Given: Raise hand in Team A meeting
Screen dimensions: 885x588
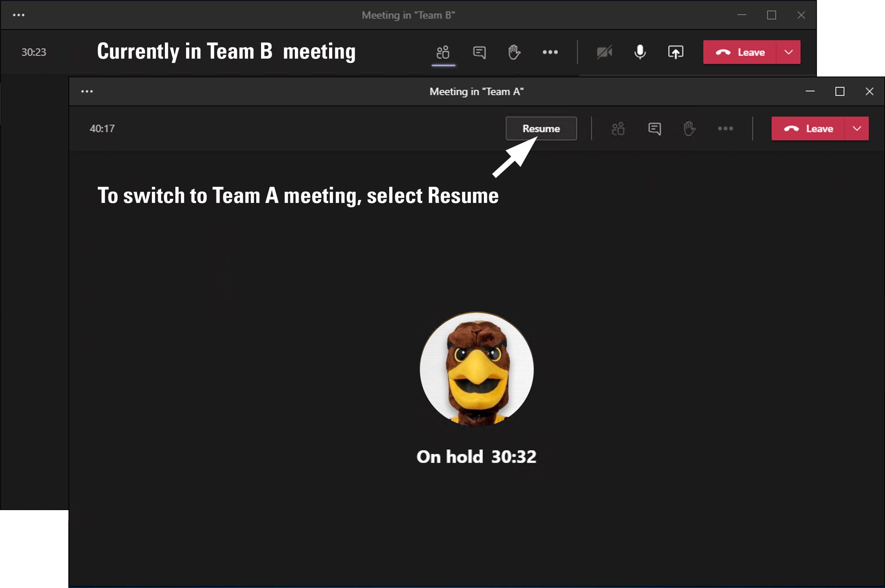Looking at the screenshot, I should pos(689,129).
